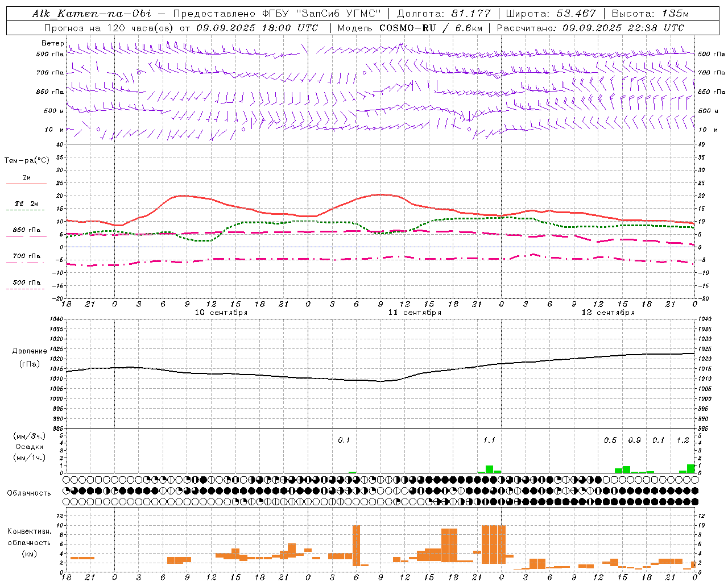The height and width of the screenshot is (582, 728).
Task: Click the (мм/3ч.) unit label
Action: (30, 436)
